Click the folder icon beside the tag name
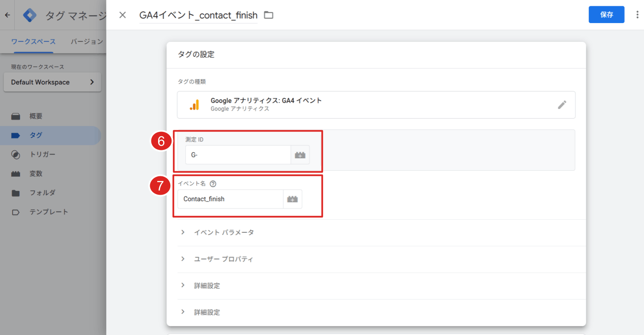Viewport: 644px width, 335px height. 268,15
